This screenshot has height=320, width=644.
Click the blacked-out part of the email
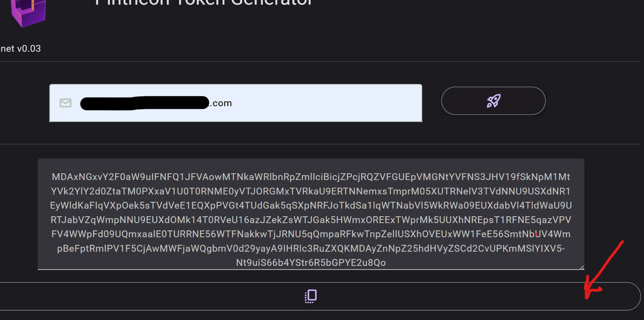[x=144, y=103]
